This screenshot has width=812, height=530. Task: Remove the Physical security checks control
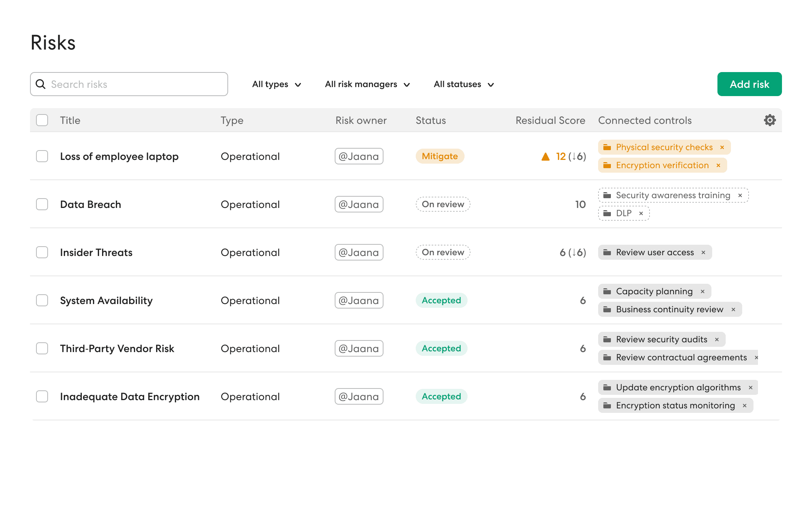pyautogui.click(x=722, y=147)
